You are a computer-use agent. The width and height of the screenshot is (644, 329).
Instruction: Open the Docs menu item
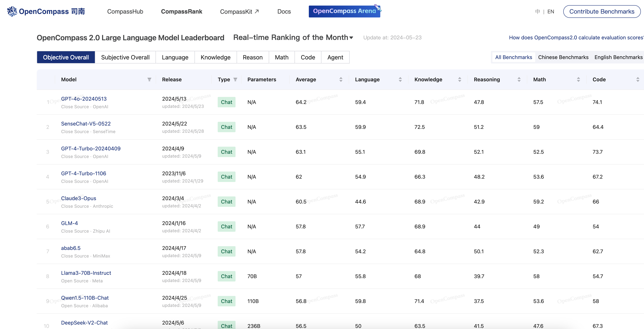[x=284, y=11]
